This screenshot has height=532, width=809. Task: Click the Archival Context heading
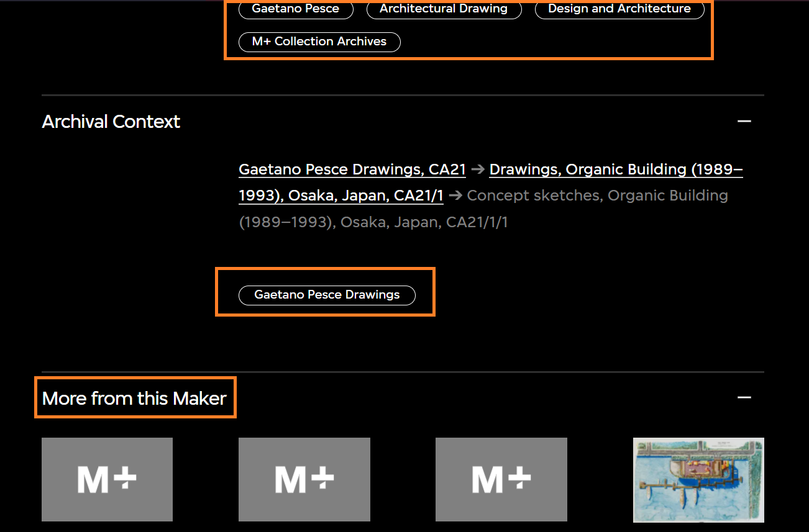pos(111,122)
